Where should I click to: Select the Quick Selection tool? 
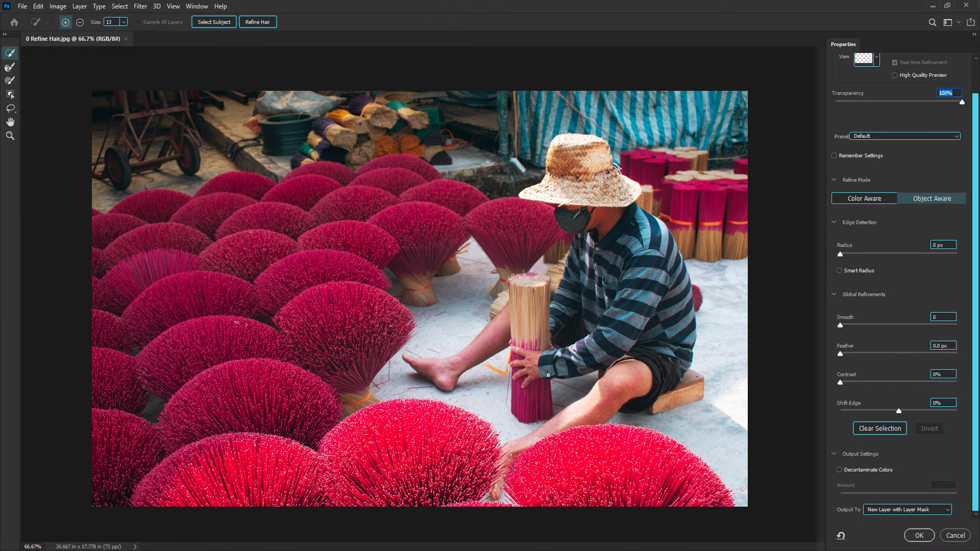click(10, 53)
